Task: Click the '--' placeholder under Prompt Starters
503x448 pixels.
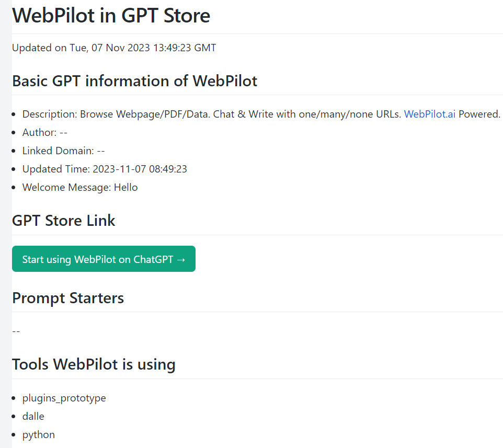Action: [x=16, y=331]
